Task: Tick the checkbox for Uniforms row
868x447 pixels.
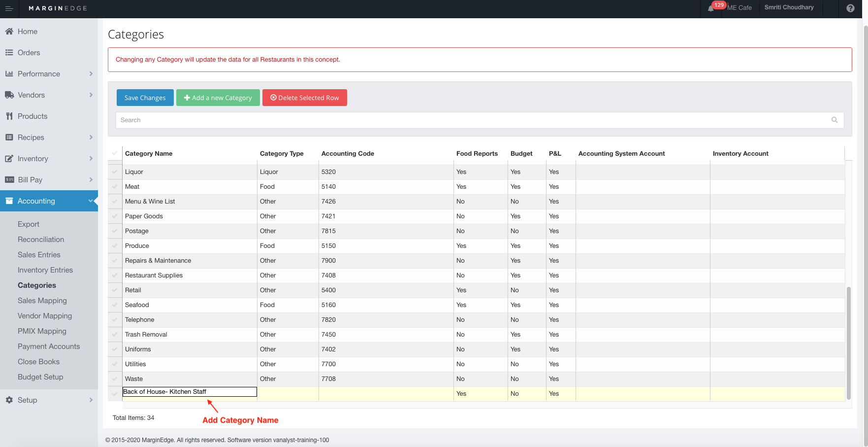Action: [x=115, y=349]
